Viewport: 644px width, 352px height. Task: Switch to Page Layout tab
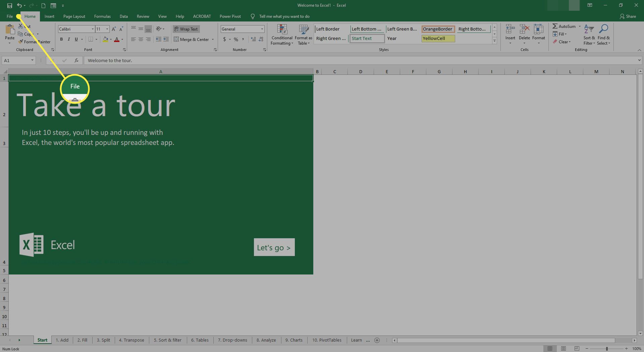coord(74,16)
